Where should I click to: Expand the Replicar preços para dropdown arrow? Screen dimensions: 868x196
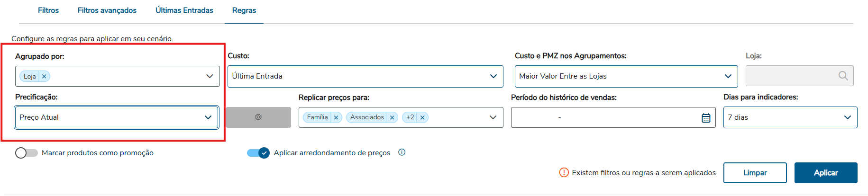493,117
